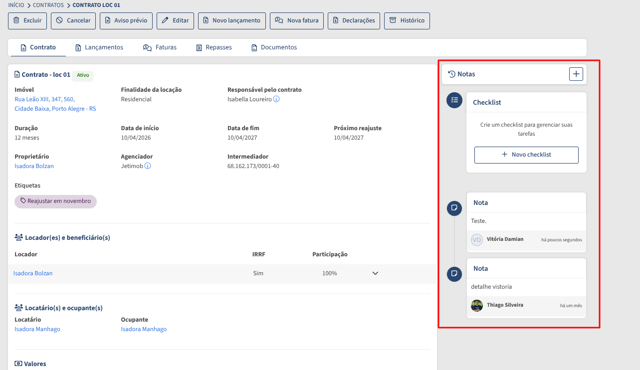Image resolution: width=640 pixels, height=370 pixels.
Task: Open the property address link Rua Leão XIII
Action: pos(55,104)
